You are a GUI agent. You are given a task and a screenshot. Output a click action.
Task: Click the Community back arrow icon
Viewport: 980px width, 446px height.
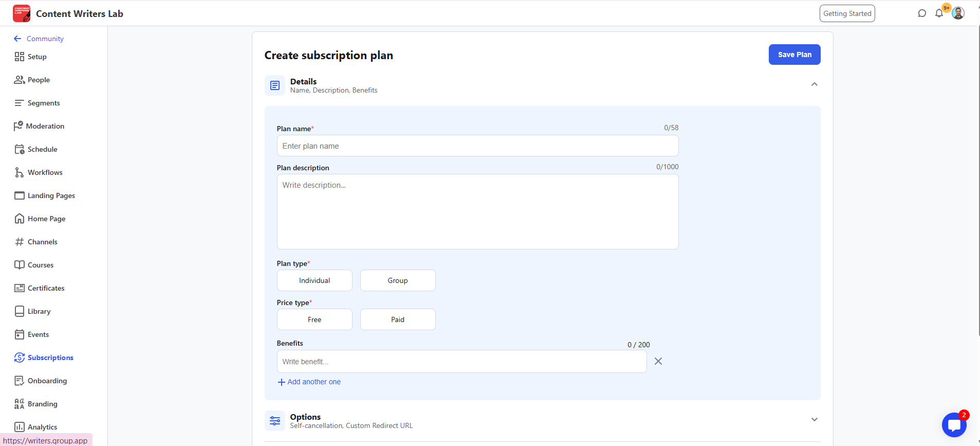click(17, 39)
